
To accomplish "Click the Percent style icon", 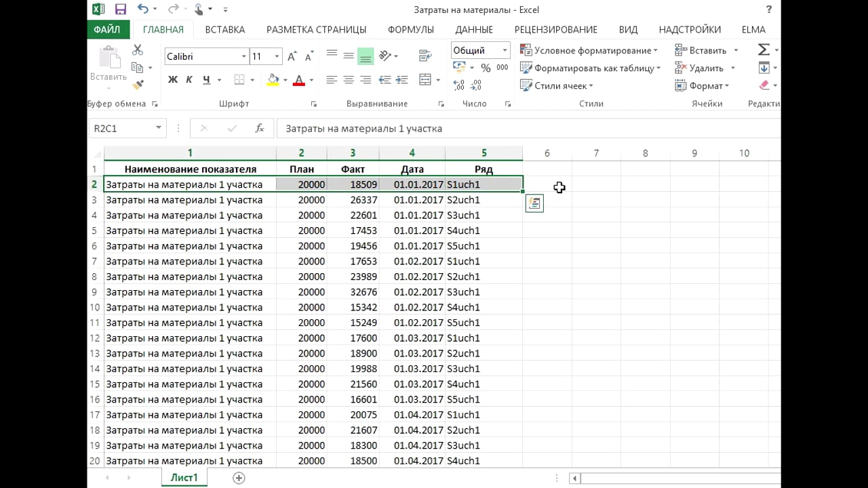I will (x=486, y=68).
